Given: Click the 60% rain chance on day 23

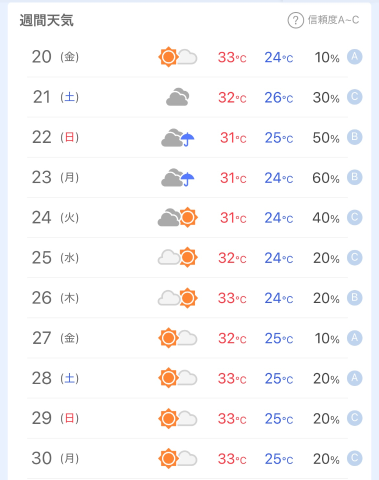Looking at the screenshot, I should [x=326, y=178].
